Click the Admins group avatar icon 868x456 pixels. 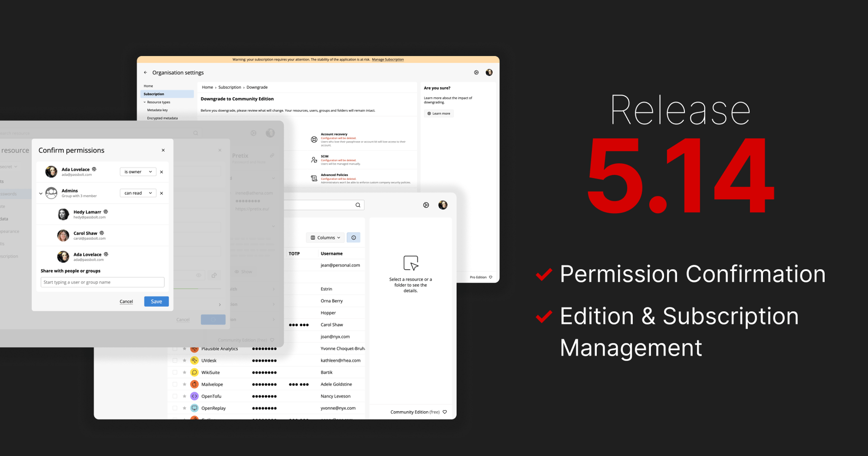[52, 193]
